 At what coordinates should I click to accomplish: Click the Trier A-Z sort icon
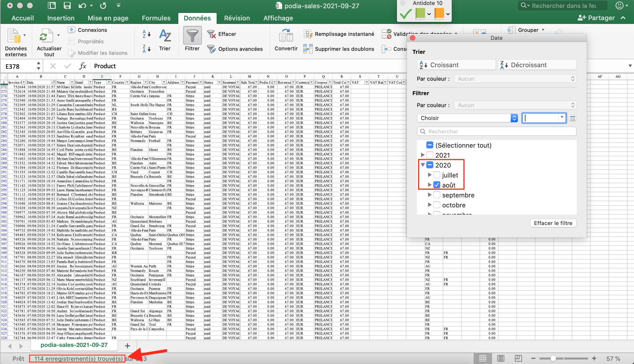165,36
